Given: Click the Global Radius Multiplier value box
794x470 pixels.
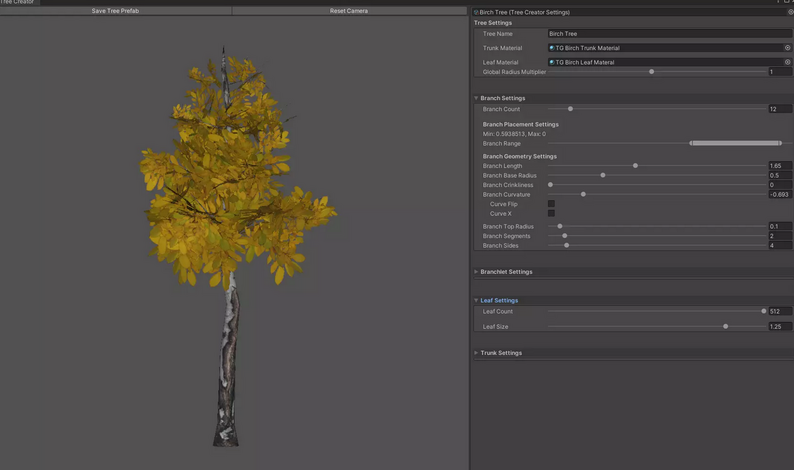Looking at the screenshot, I should pyautogui.click(x=780, y=72).
